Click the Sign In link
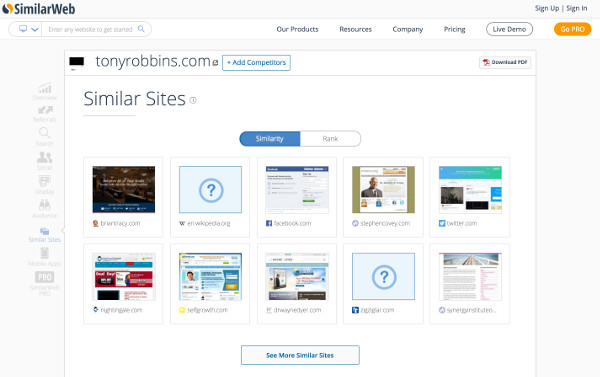The image size is (600, 377). 577,8
